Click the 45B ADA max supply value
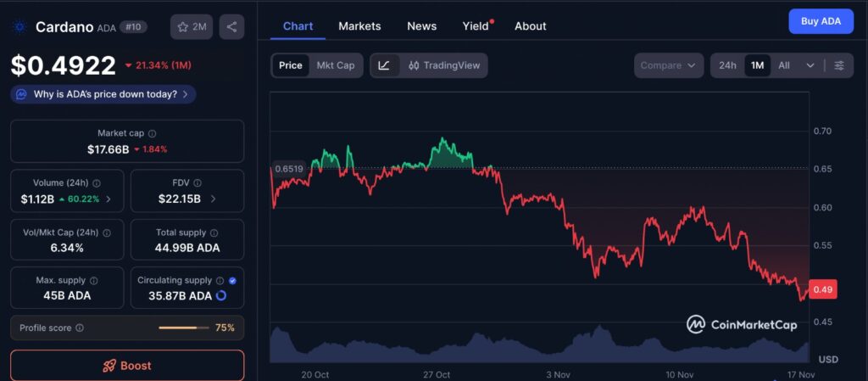This screenshot has height=381, width=868. tap(67, 295)
